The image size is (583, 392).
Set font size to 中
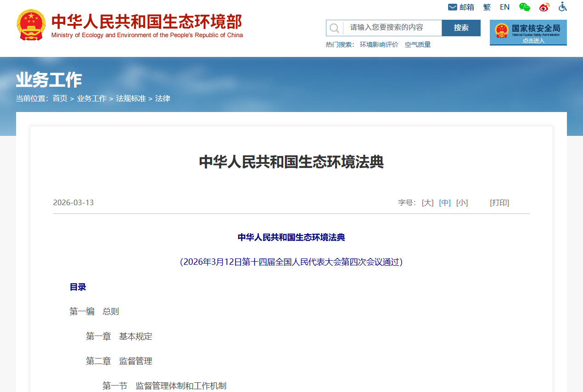pyautogui.click(x=445, y=203)
